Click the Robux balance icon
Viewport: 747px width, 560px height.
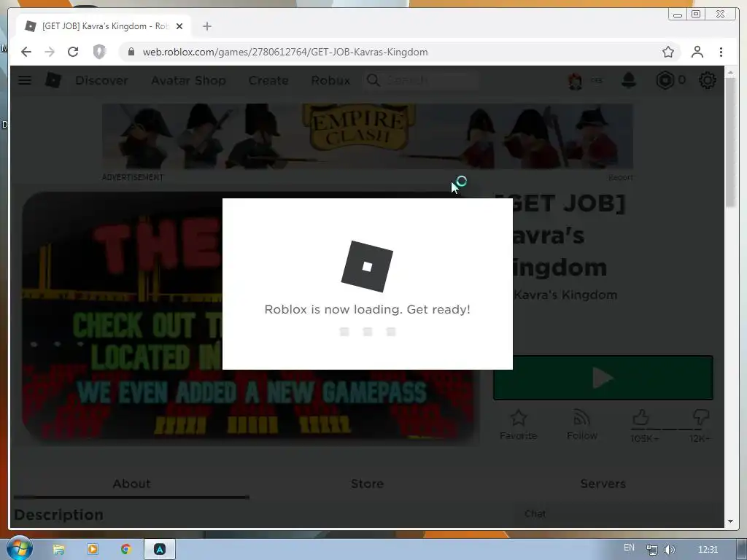pyautogui.click(x=665, y=80)
